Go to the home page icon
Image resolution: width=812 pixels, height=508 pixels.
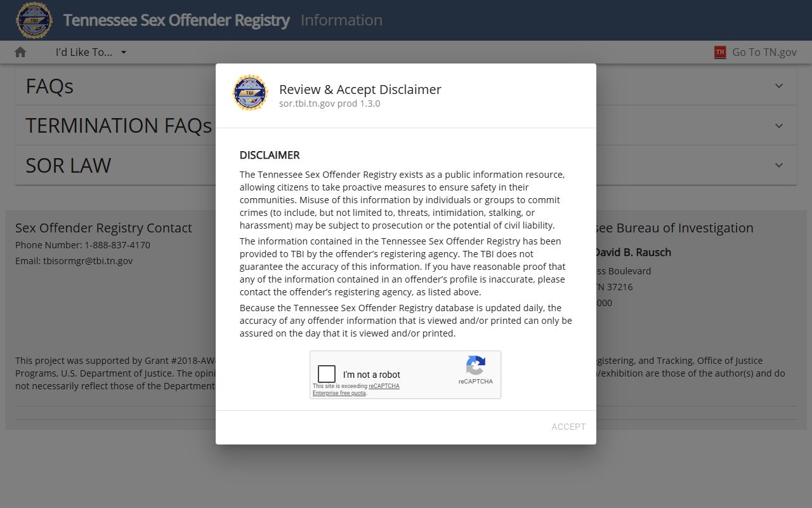tap(20, 52)
